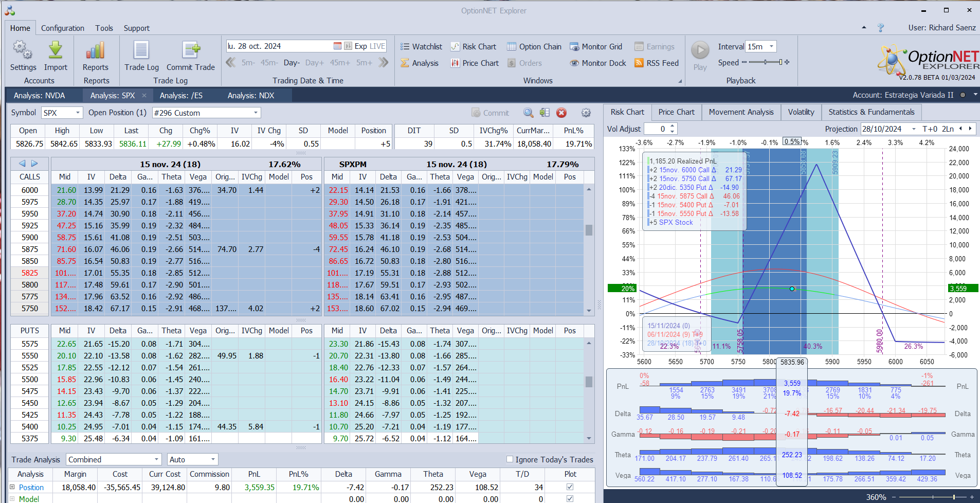Click the green export-to-sheet icon near Commit

coord(545,113)
